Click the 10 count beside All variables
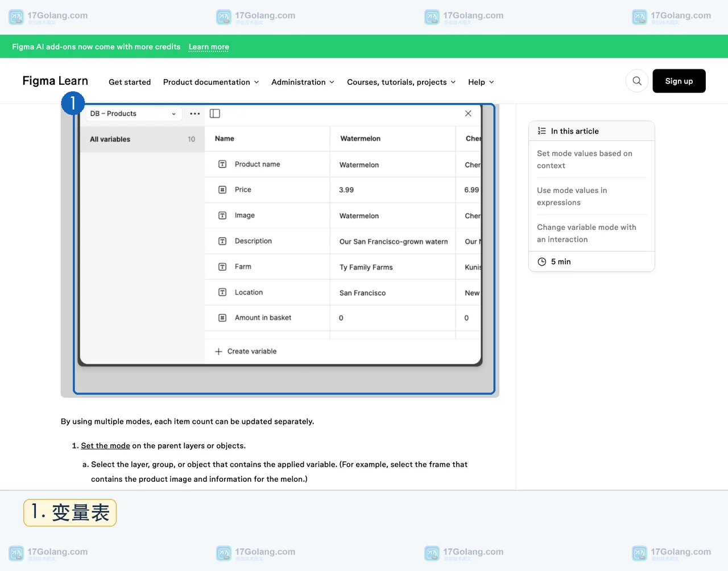728x571 pixels. [x=191, y=139]
